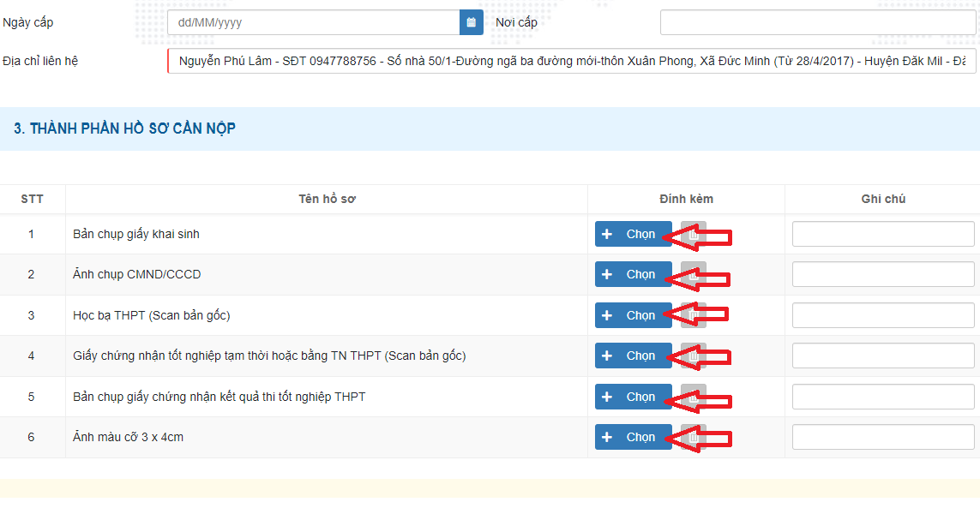Image resolution: width=980 pixels, height=514 pixels.
Task: Click Chọn for Bản chụp giấy khai sinh
Action: (x=633, y=234)
